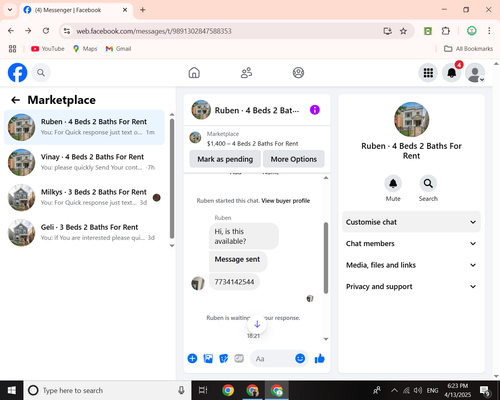Go to the Home feed icon

(194, 72)
